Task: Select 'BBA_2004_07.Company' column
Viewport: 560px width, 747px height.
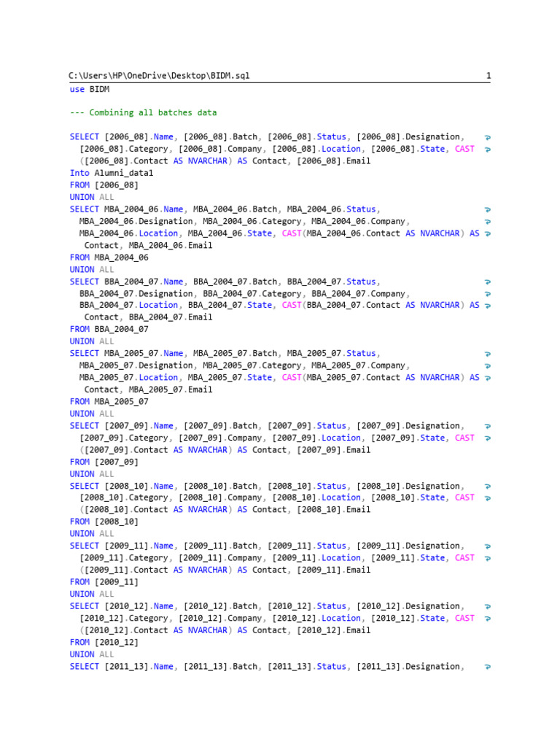Action: (359, 293)
